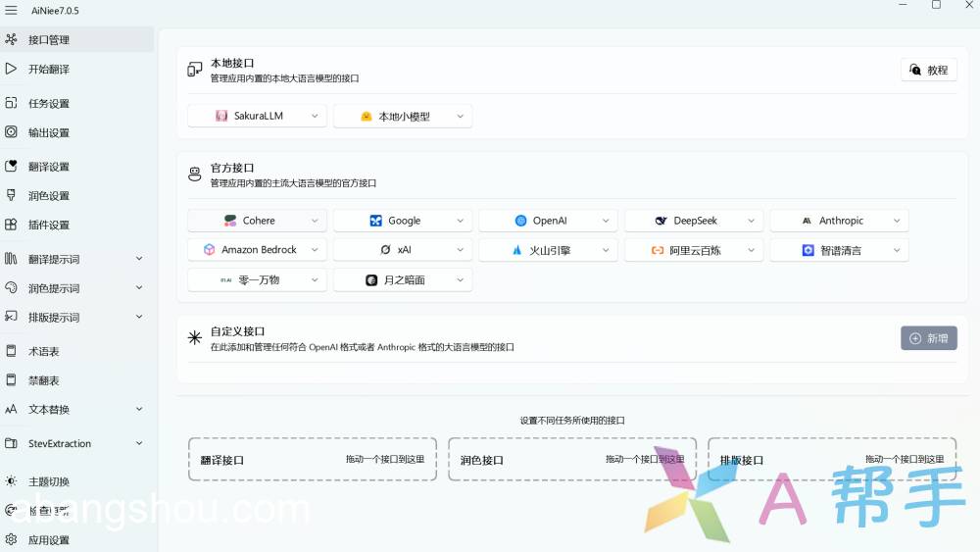This screenshot has height=552, width=980.
Task: Expand the StevExtraction sidebar section
Action: 138,443
